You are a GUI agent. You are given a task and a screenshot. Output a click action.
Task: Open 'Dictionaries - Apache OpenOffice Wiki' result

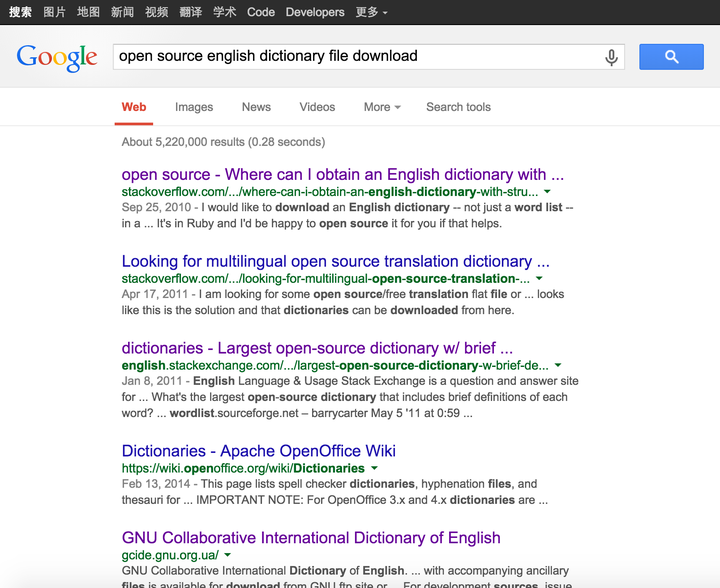[x=259, y=451]
